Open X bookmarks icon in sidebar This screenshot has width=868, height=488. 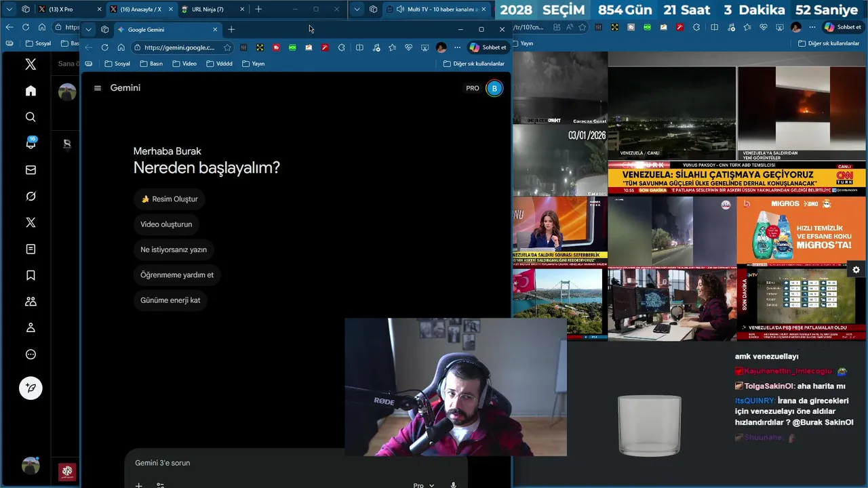point(31,275)
